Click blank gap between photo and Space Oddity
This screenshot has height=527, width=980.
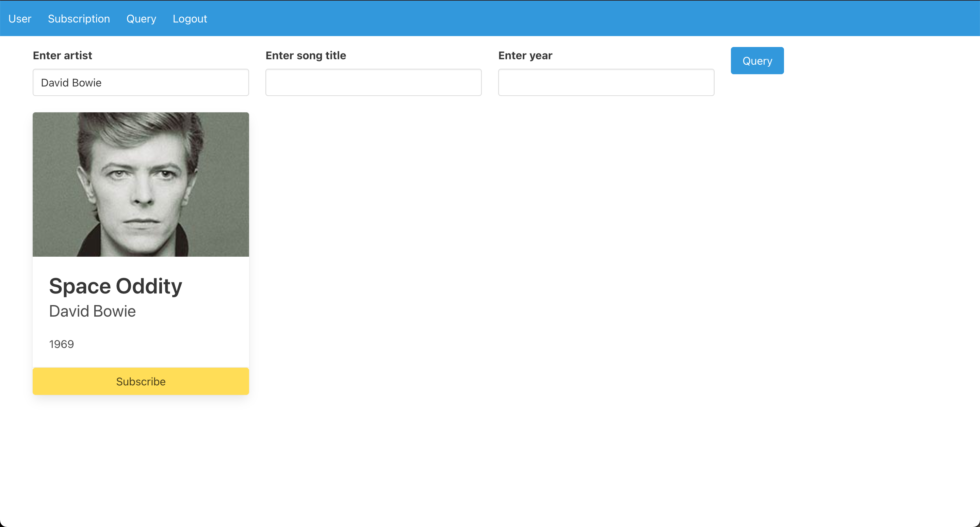pos(141,265)
